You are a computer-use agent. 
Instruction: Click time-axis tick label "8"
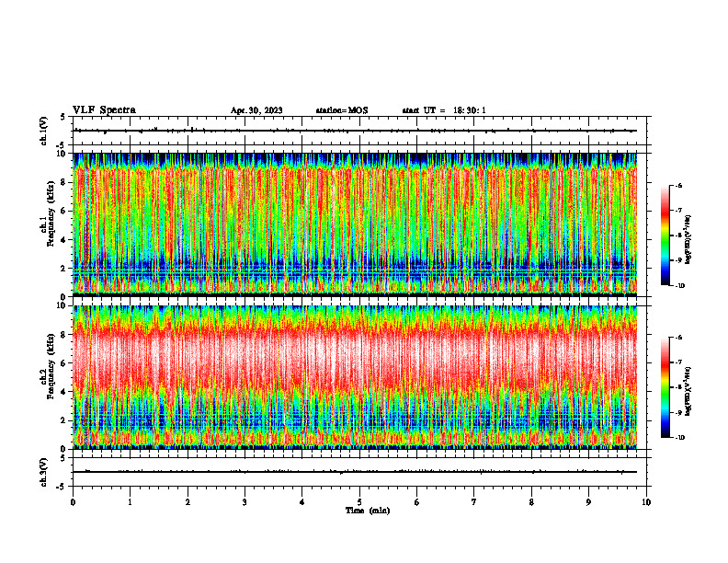(x=531, y=502)
